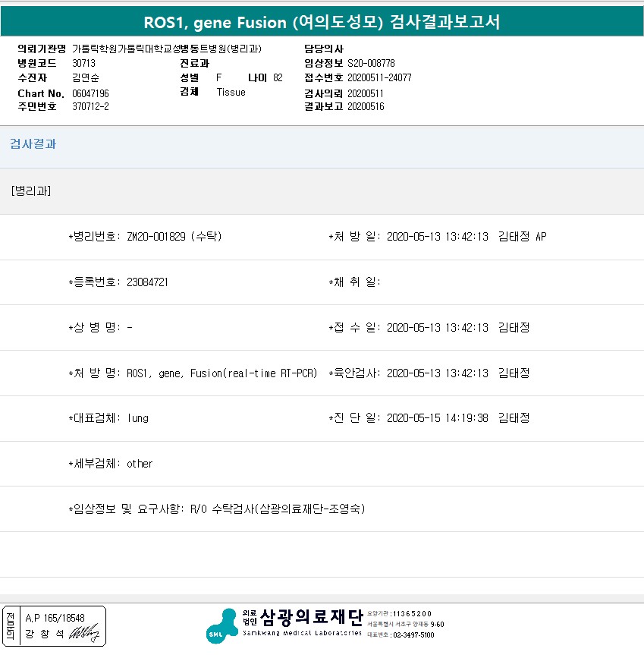Select the prescription name ROS1 real-time RT-PCR

(x=222, y=373)
